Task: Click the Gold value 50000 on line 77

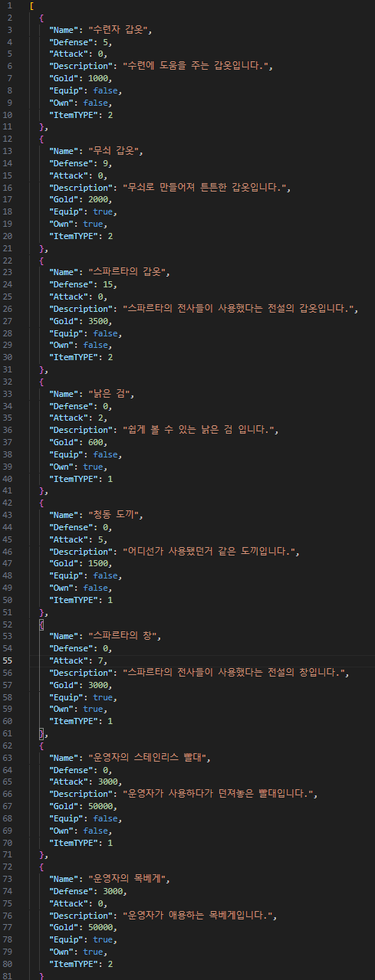Action: (101, 926)
